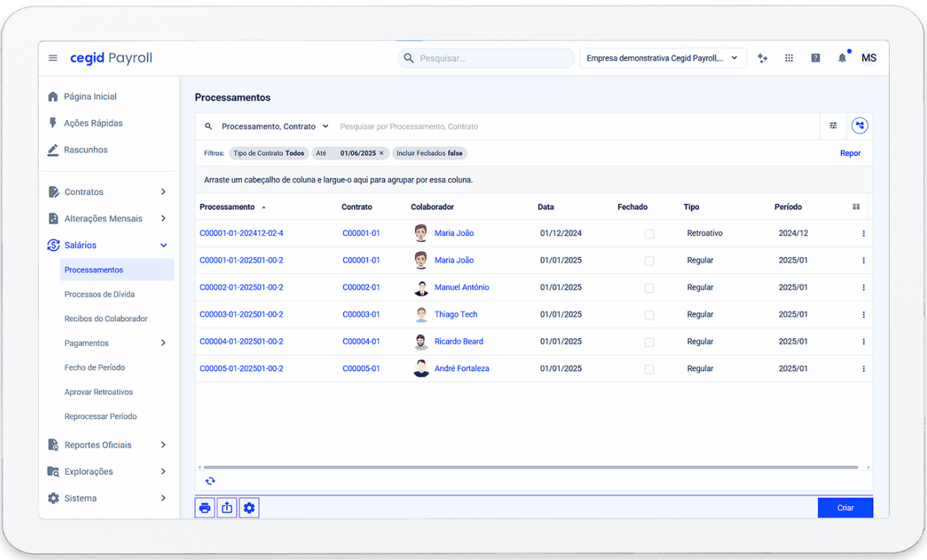
Task: Select Processos de Dívida menu item
Action: (99, 294)
